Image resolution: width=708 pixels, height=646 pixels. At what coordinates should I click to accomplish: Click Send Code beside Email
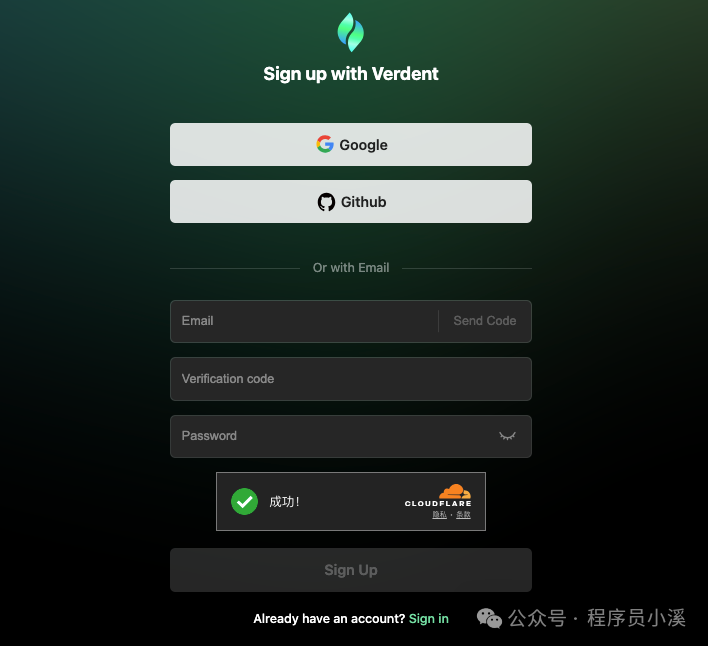484,321
